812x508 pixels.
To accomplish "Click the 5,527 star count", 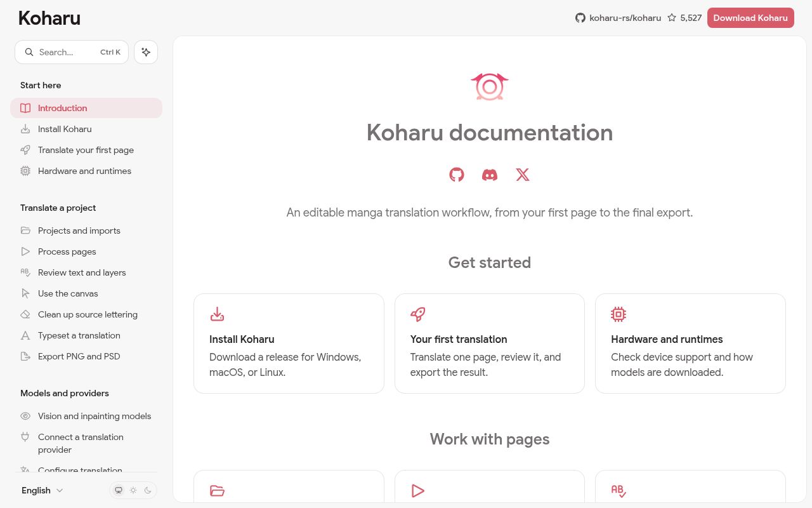I will click(691, 18).
